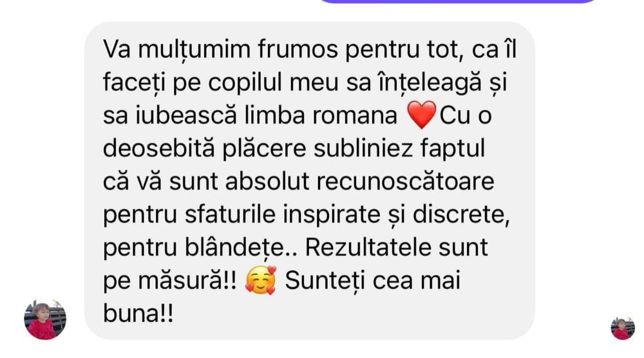Screen dimensions: 644x358
Task: Click the word "Rezultatele" in the message
Action: coord(368,247)
